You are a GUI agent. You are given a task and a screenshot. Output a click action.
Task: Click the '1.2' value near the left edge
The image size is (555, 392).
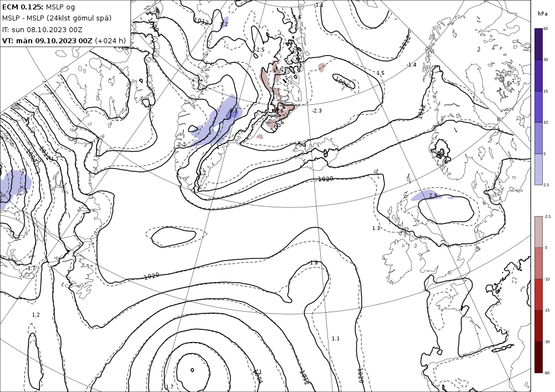[x=36, y=314]
